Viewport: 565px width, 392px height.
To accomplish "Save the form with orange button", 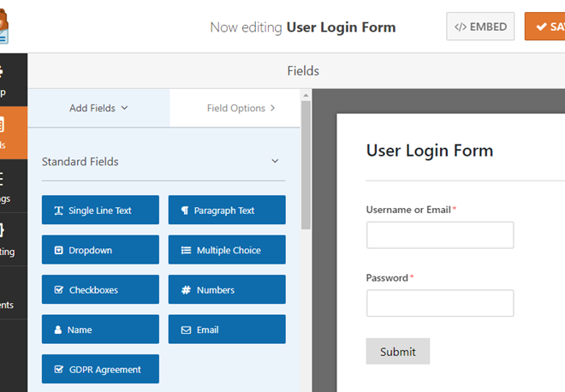I will (544, 27).
